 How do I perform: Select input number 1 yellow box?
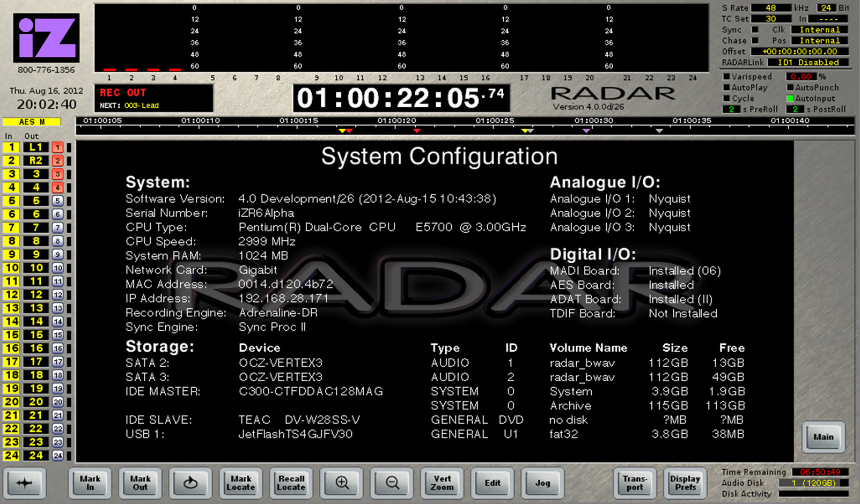tap(11, 147)
